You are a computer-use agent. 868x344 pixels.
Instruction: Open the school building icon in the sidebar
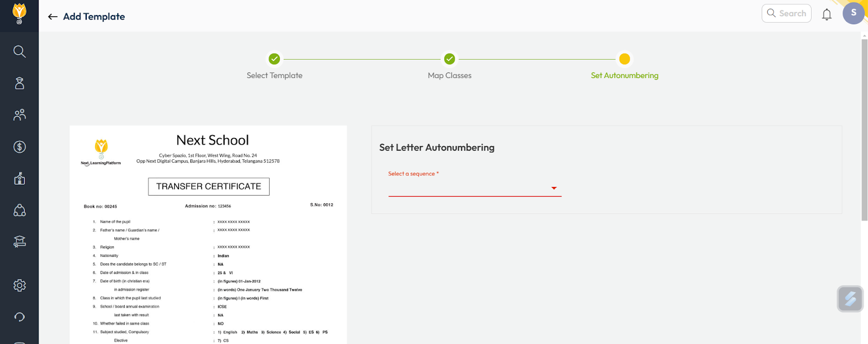click(x=20, y=179)
